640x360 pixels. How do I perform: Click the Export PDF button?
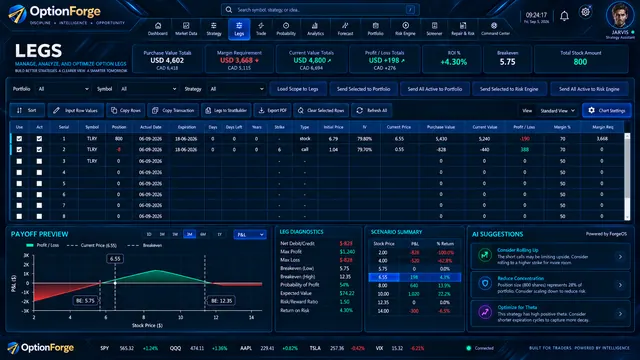[x=273, y=110]
